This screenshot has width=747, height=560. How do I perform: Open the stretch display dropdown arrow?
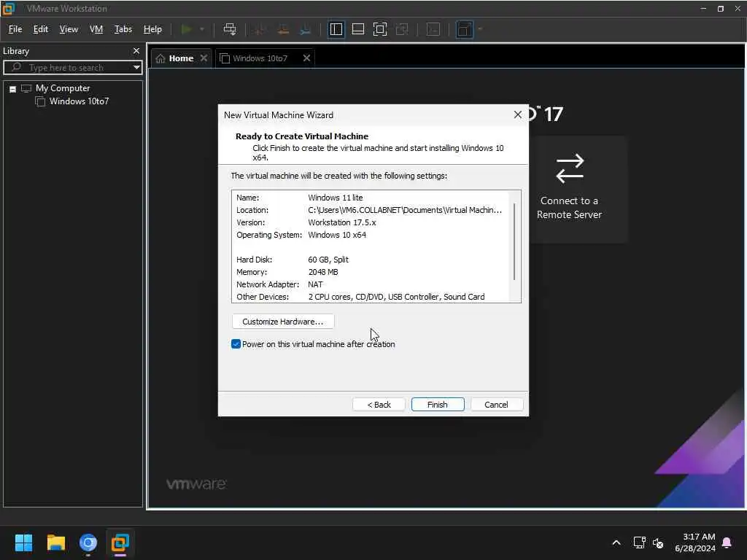point(480,29)
